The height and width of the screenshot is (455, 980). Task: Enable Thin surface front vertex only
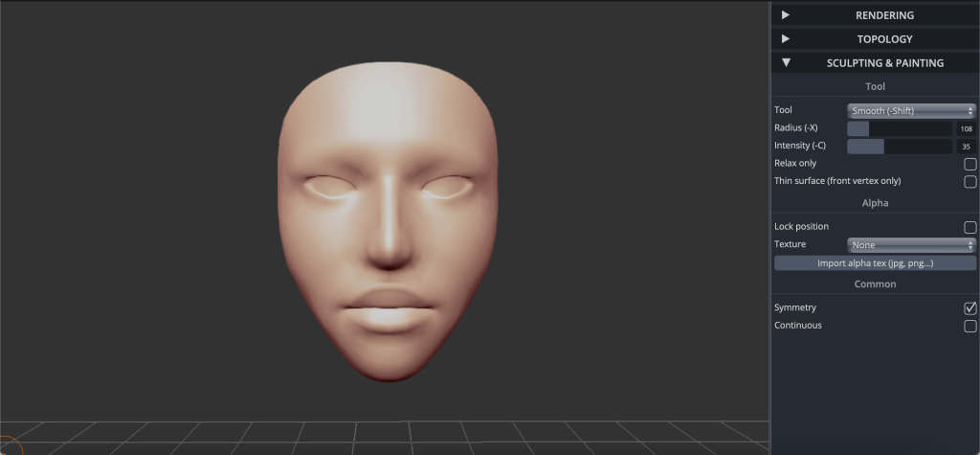(x=969, y=181)
